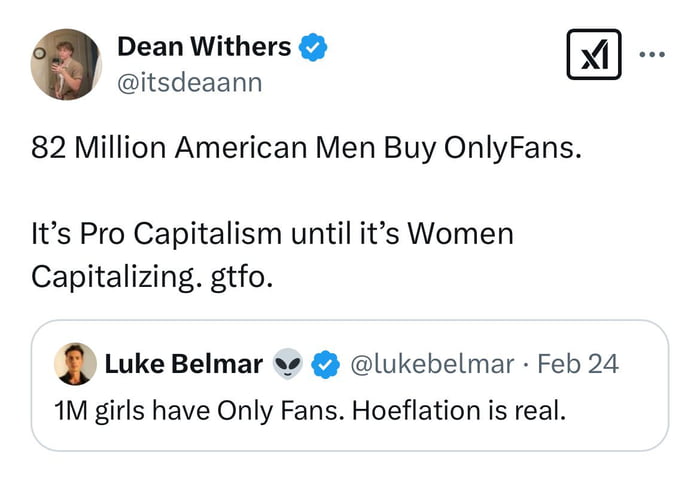Click the 'Women Capitalizing. gtfo.' line
The width and height of the screenshot is (700, 480).
tap(152, 275)
